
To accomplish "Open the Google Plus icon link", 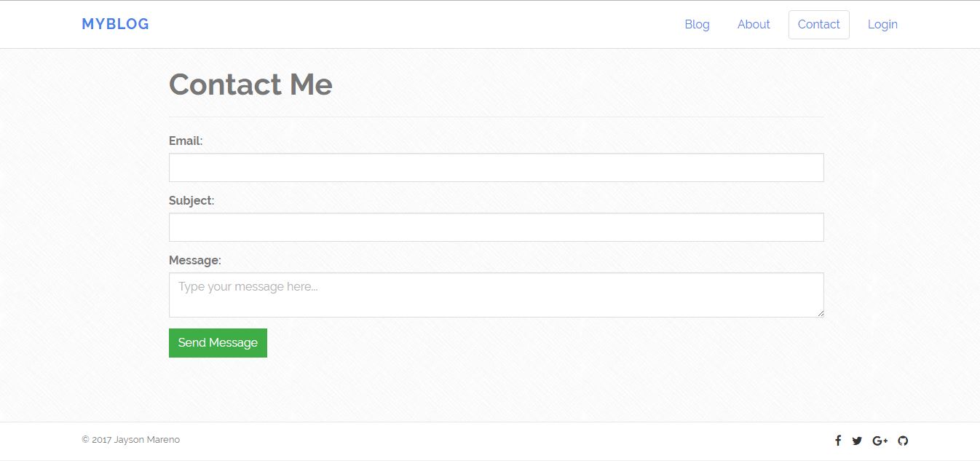I will 880,441.
